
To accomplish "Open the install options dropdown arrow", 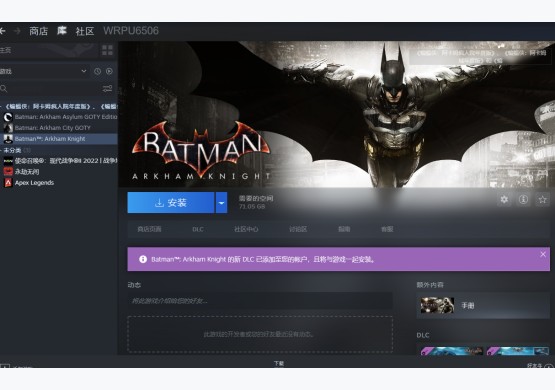I will 221,203.
